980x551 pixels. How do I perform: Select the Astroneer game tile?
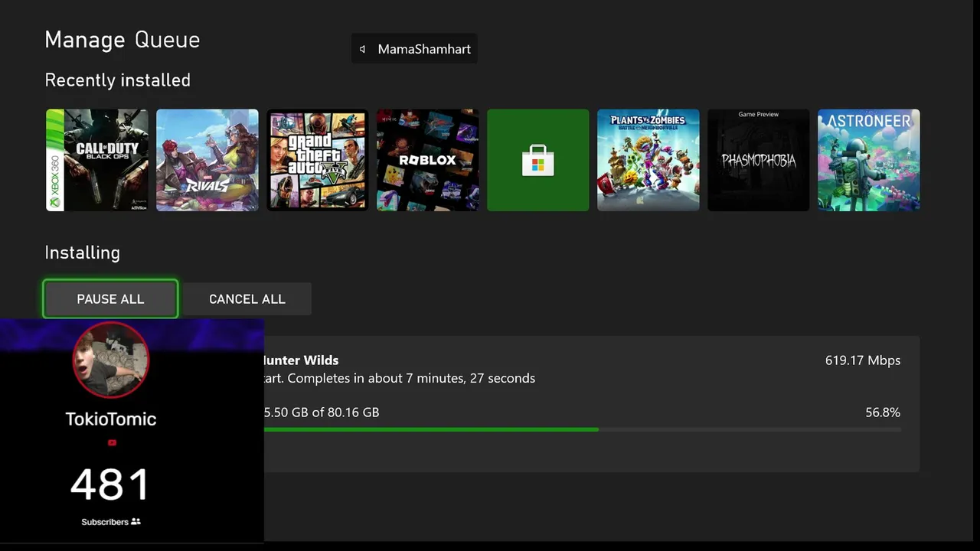(869, 160)
